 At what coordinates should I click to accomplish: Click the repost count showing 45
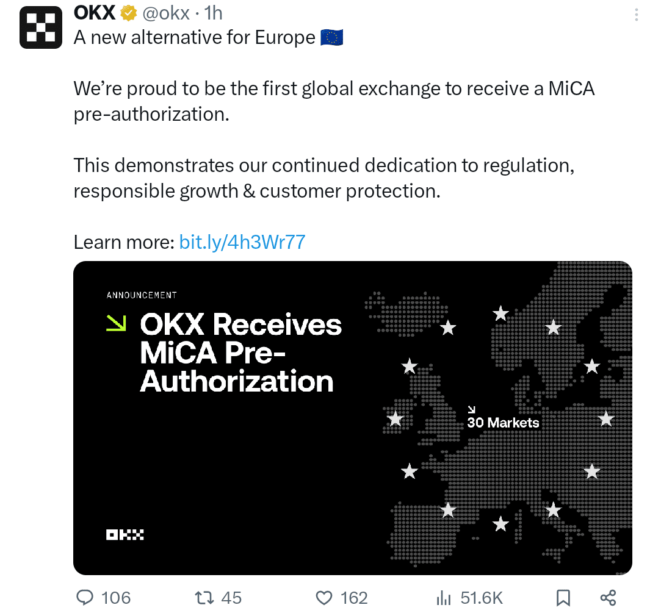tap(231, 598)
